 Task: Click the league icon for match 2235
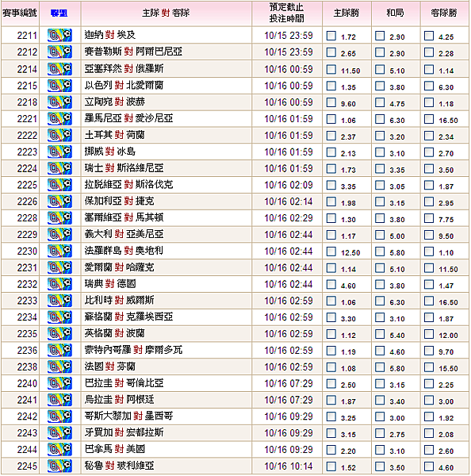pos(59,334)
